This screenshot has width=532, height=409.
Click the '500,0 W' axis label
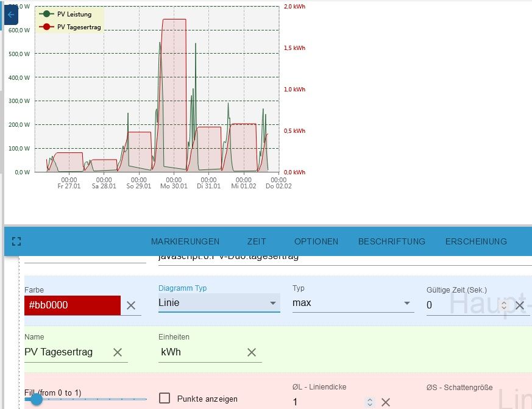[19, 54]
